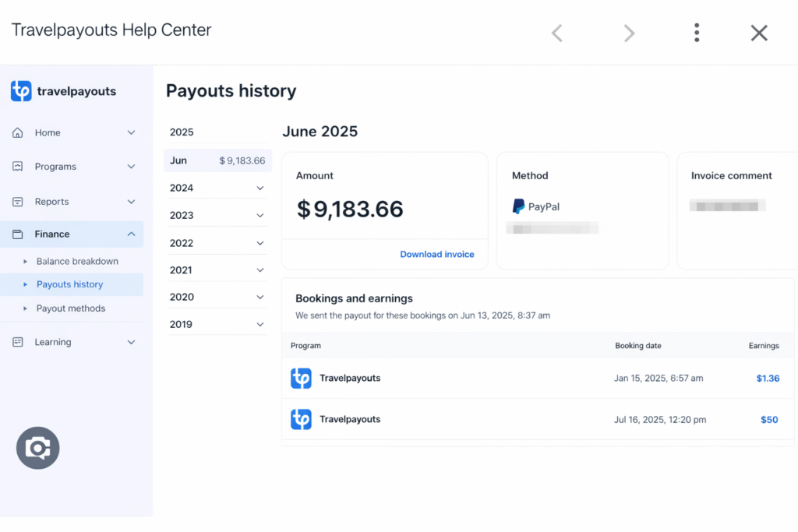
Task: Select the Jun $9,183.66 payout entry
Action: [217, 160]
